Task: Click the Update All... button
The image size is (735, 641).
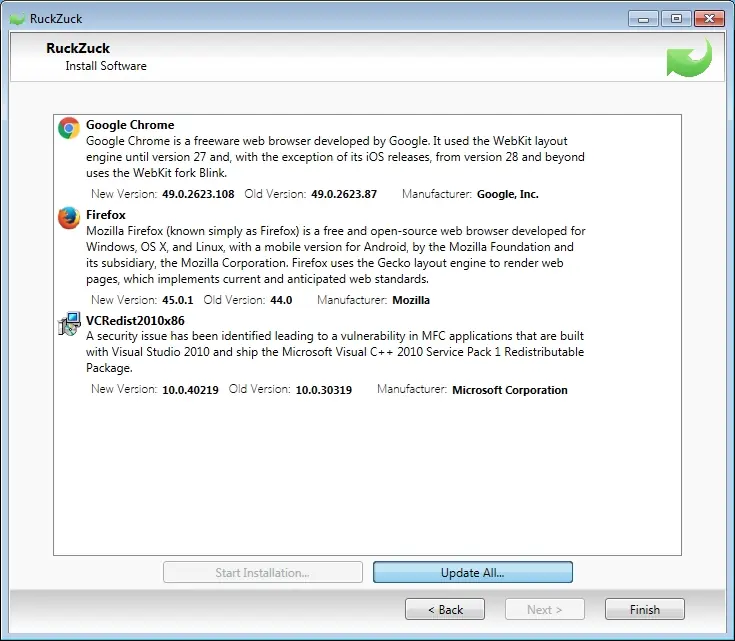Action: (472, 573)
